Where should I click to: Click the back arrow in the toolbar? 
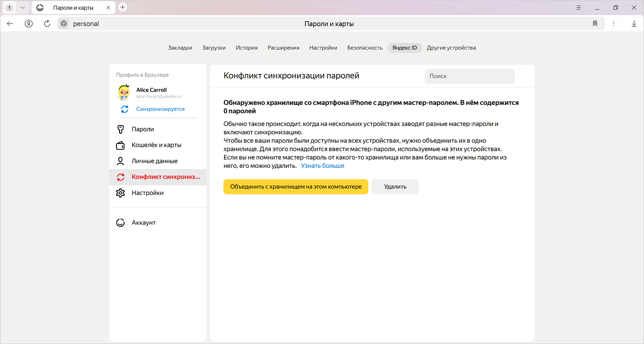point(10,23)
